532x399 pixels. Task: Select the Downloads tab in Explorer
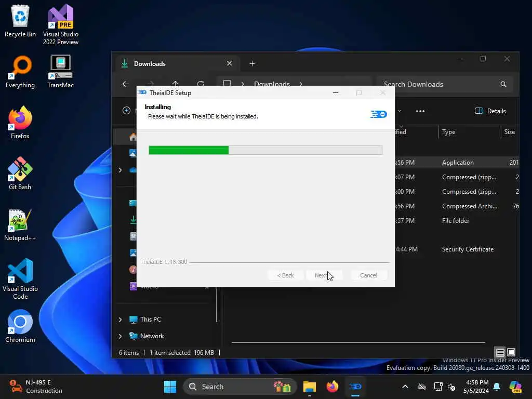click(177, 63)
